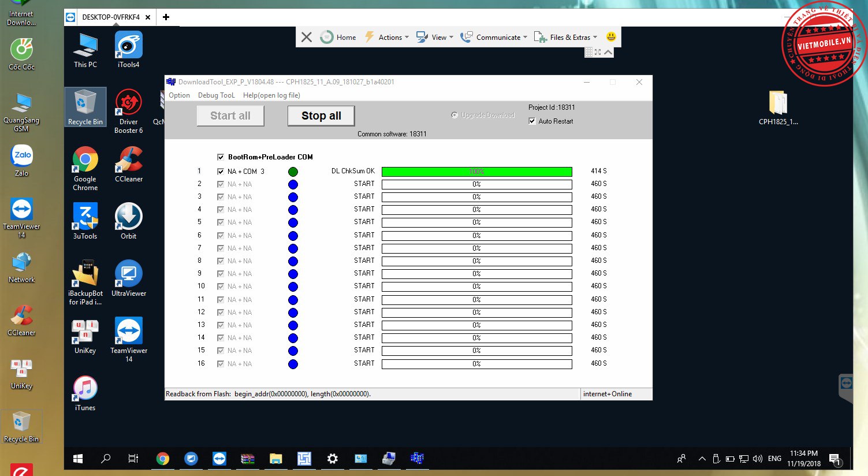The height and width of the screenshot is (476, 868).
Task: Toggle the row 2 NA + NA checkbox
Action: 221,184
